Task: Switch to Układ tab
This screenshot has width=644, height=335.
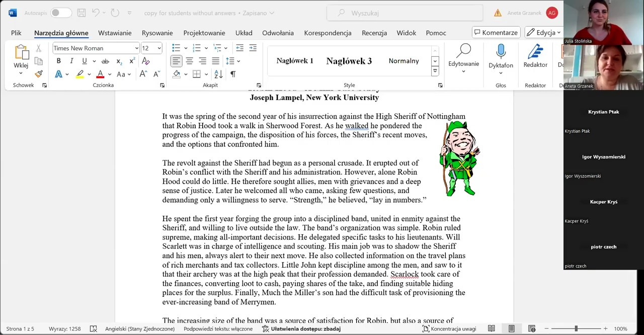Action: [x=244, y=33]
